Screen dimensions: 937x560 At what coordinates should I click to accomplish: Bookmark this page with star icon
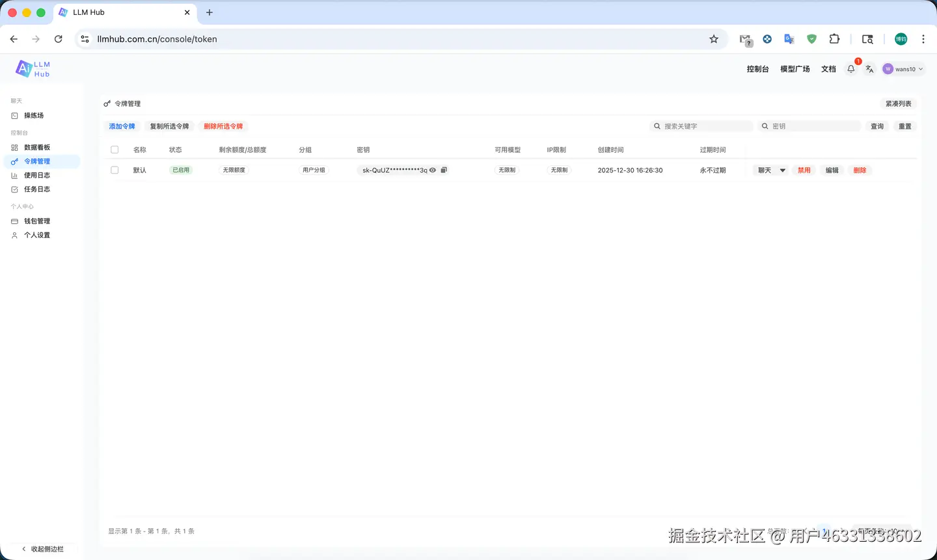[714, 39]
